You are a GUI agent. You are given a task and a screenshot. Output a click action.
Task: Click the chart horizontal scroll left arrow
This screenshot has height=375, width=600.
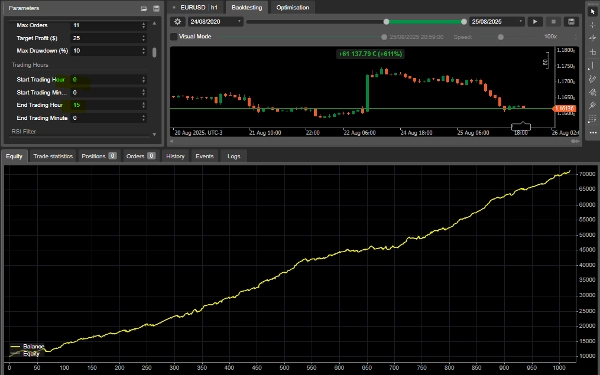point(171,141)
